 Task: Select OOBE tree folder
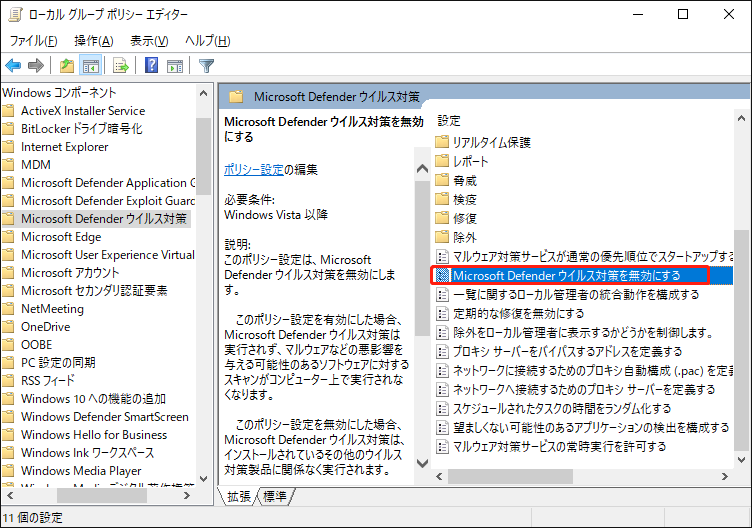[36, 345]
